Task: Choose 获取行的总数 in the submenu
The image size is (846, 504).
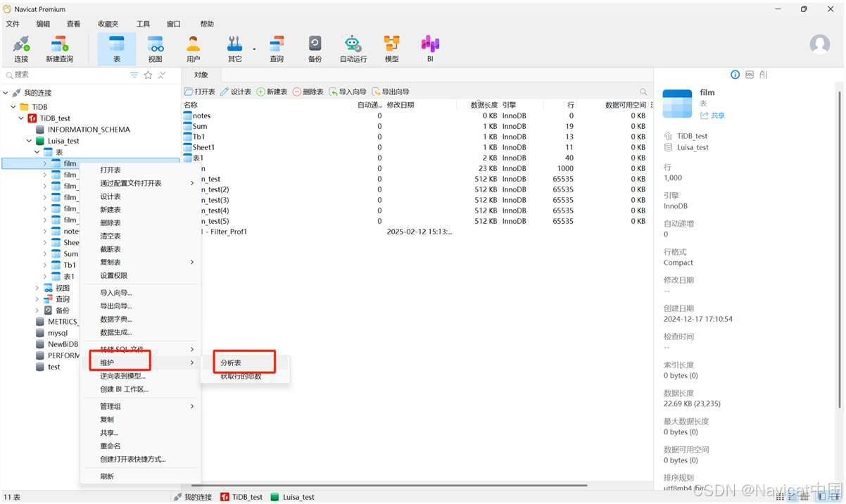Action: [245, 376]
